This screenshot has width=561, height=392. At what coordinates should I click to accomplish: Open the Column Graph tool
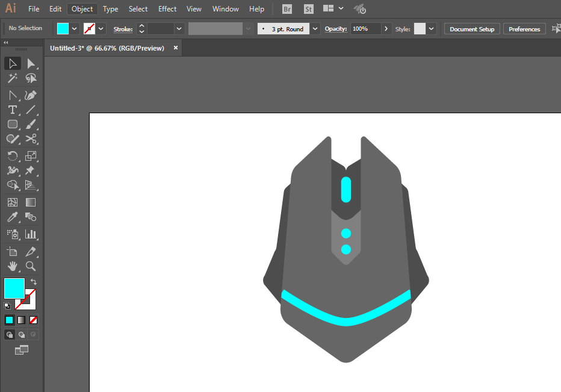(x=31, y=234)
